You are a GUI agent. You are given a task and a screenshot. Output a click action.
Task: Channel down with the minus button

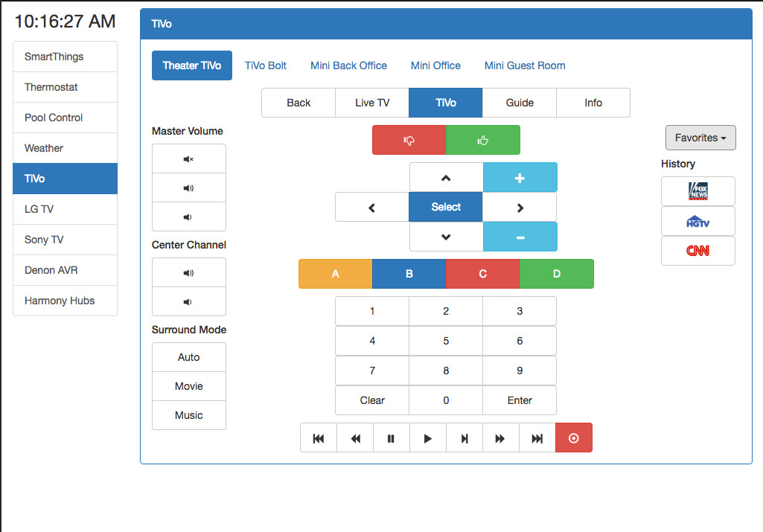pyautogui.click(x=520, y=237)
